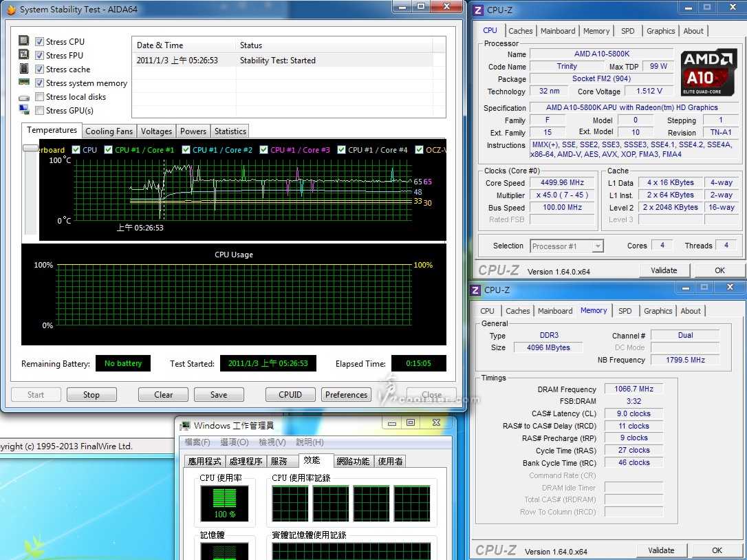The width and height of the screenshot is (747, 560).
Task: Toggle CPU #1 / Core #3 temperature checkbox
Action: (263, 150)
